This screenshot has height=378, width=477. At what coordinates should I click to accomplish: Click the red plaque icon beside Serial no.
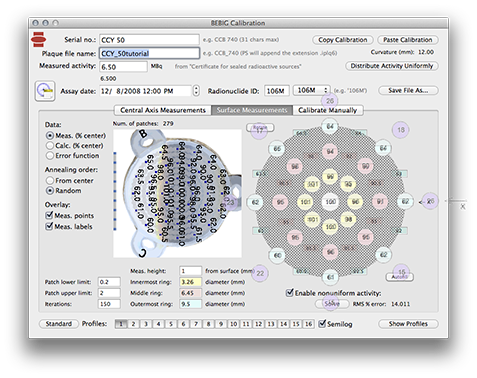click(x=38, y=39)
